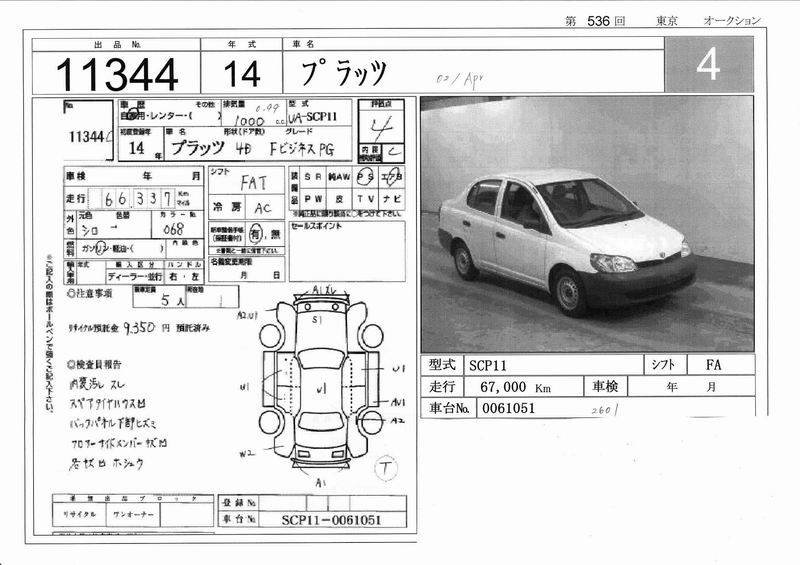The image size is (800, 565).
Task: Click the note starting with フロアーサイドメンバー
Action: (x=119, y=444)
